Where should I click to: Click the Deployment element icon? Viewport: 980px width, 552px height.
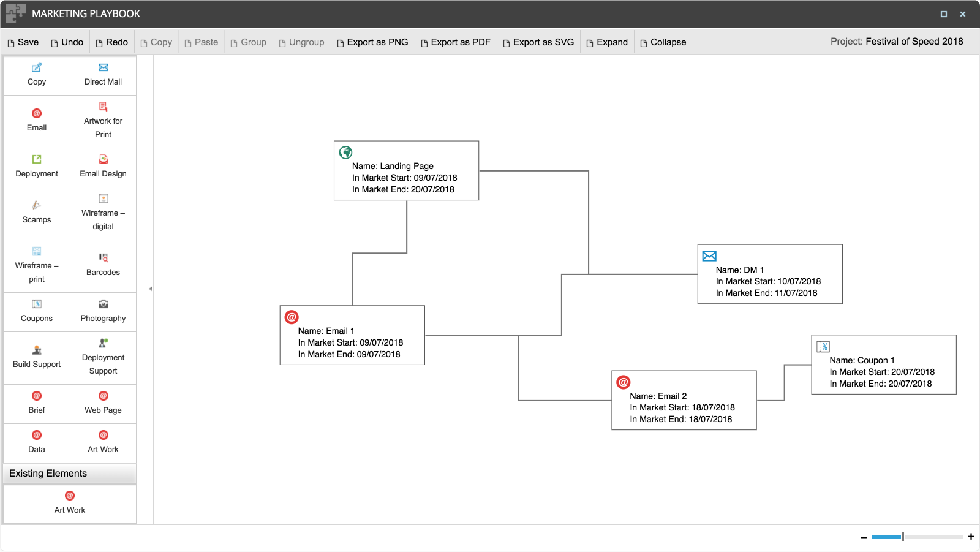pyautogui.click(x=37, y=160)
